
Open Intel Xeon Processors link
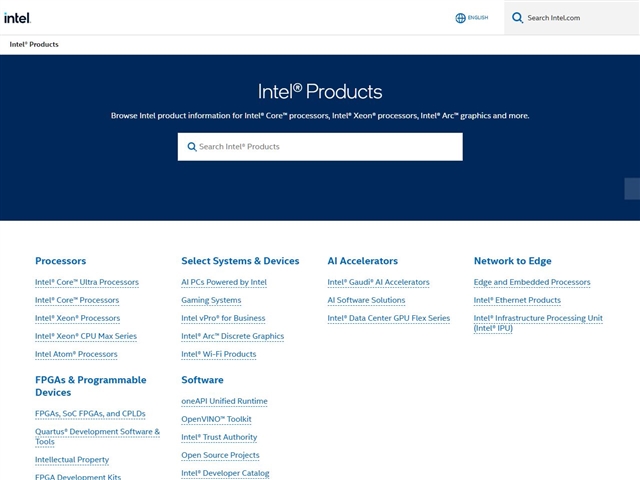pos(78,318)
